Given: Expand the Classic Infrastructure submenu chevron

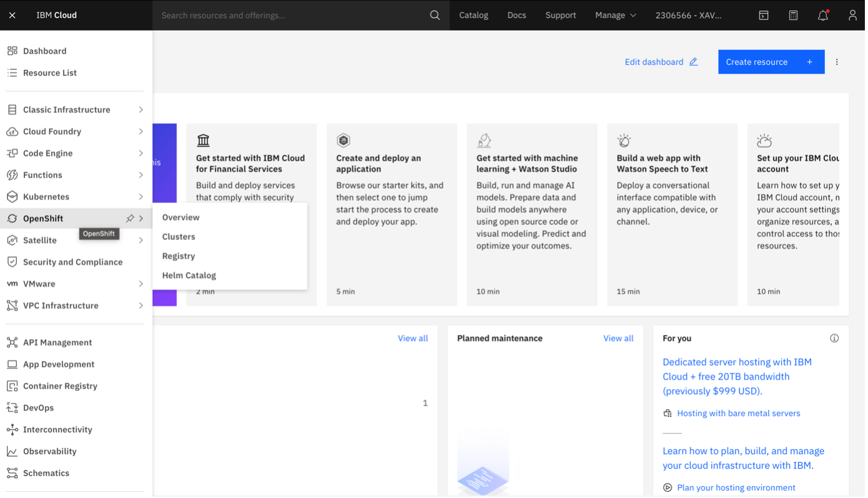Looking at the screenshot, I should tap(141, 110).
